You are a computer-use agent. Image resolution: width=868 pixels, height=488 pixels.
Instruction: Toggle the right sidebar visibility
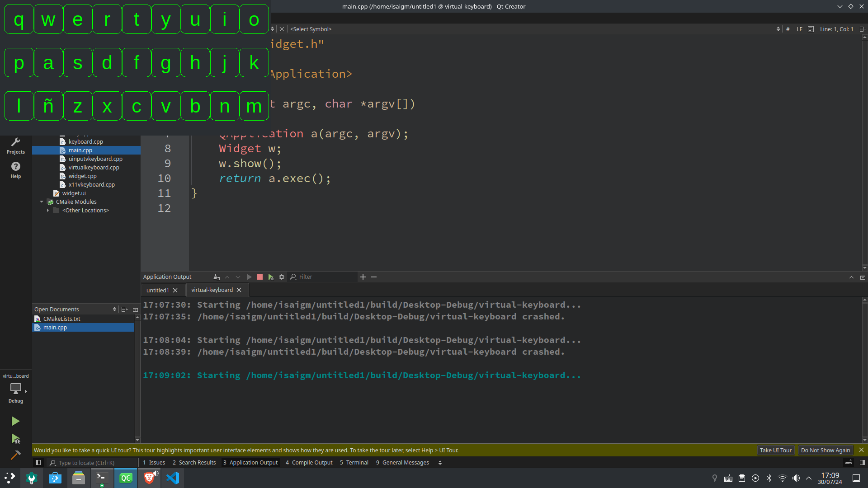(x=862, y=462)
